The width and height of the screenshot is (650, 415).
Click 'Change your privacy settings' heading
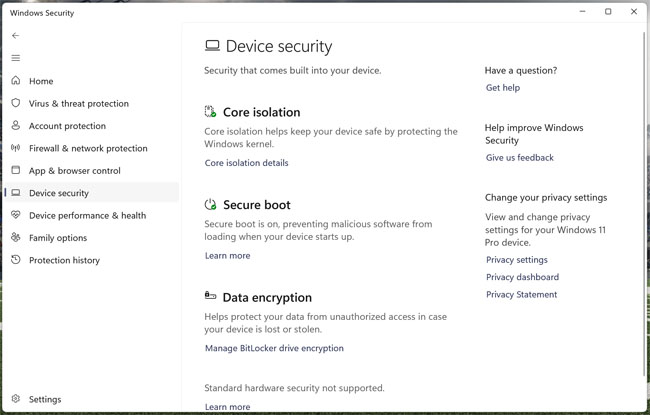546,198
